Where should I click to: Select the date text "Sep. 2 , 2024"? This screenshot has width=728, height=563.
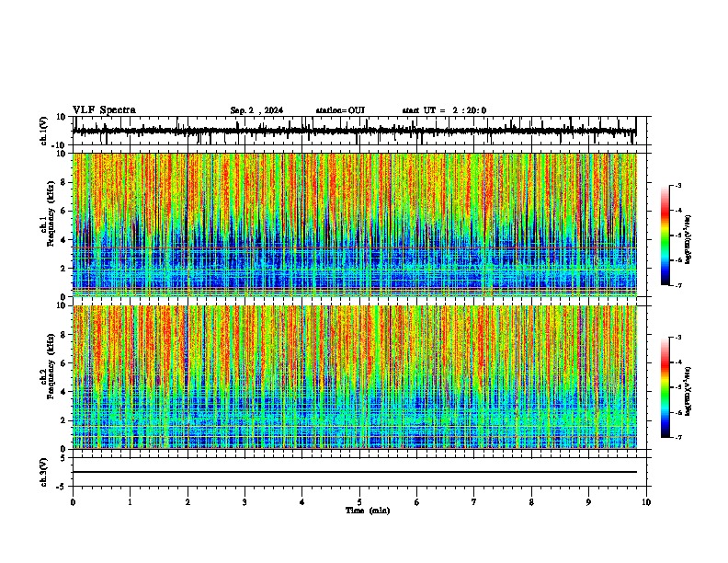click(x=256, y=110)
